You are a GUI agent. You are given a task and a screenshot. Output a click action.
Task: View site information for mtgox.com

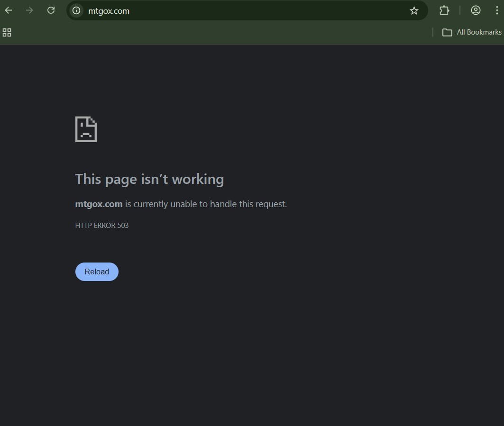point(76,10)
